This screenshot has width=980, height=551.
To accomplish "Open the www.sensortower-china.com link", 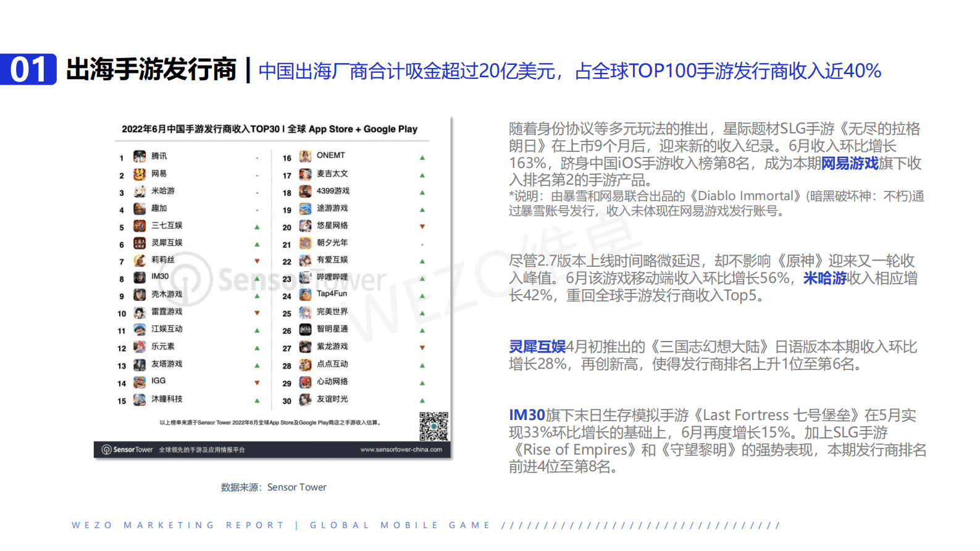I will [x=401, y=450].
